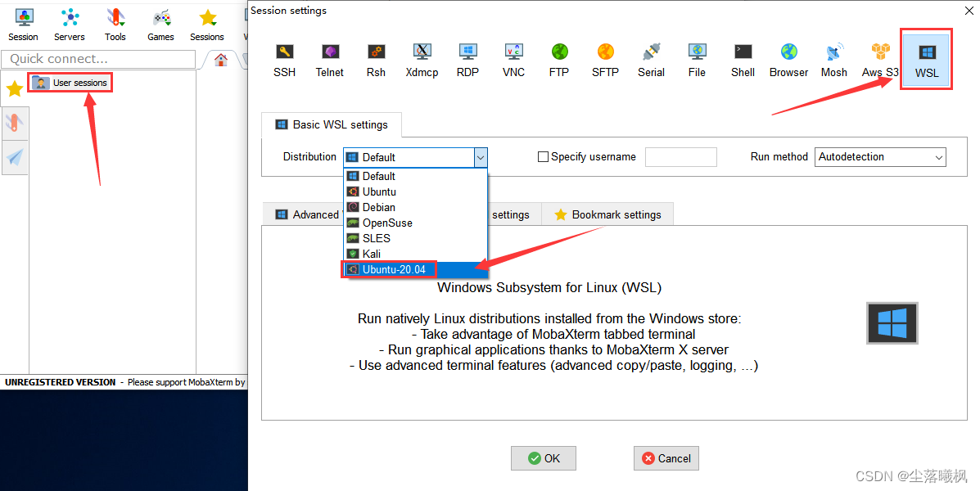This screenshot has height=491, width=980.
Task: Open the star sessions sidebar tab
Action: pyautogui.click(x=15, y=88)
